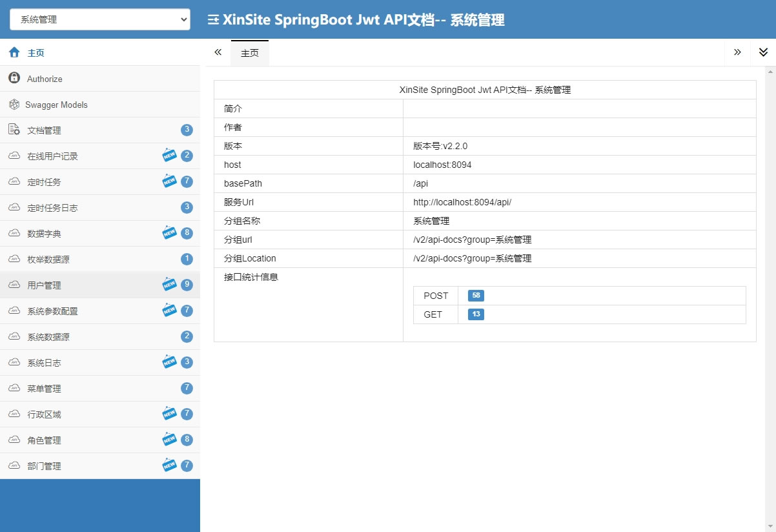Open 主页 in the sidebar

pyautogui.click(x=100, y=52)
